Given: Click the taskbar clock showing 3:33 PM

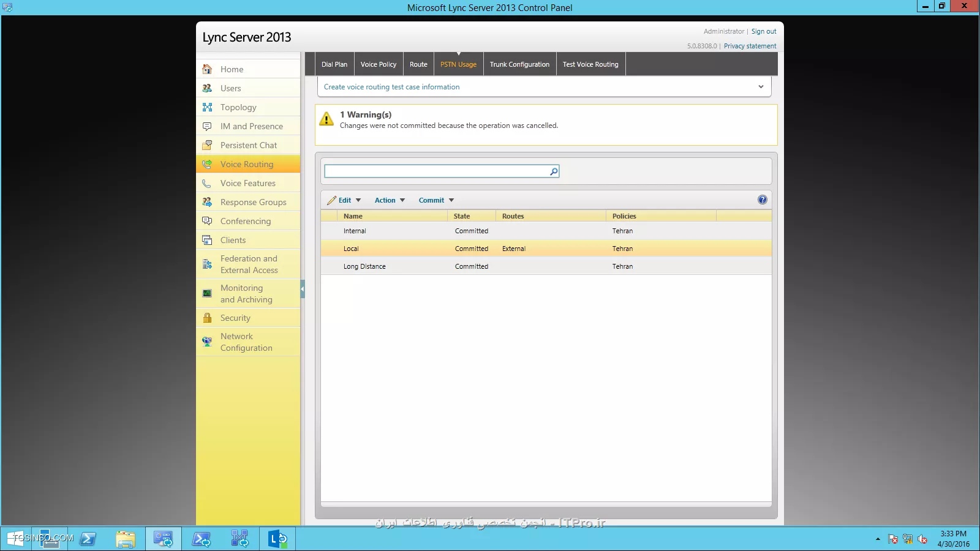Looking at the screenshot, I should [953, 539].
